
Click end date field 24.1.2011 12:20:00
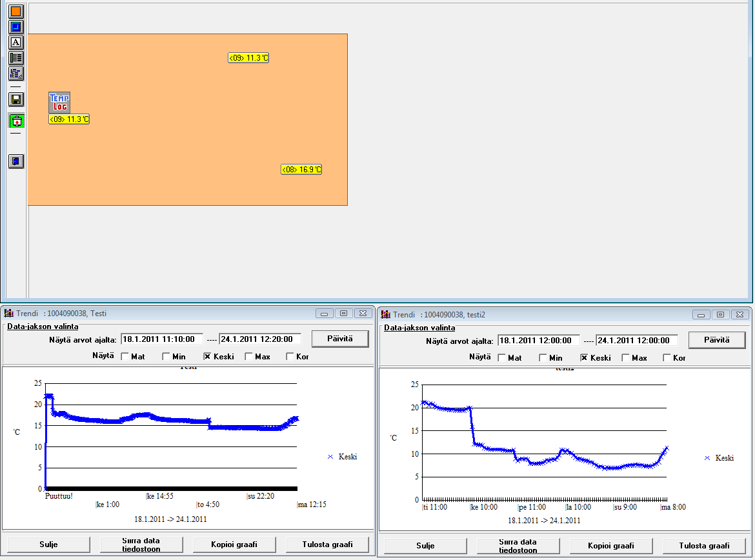tap(260, 339)
